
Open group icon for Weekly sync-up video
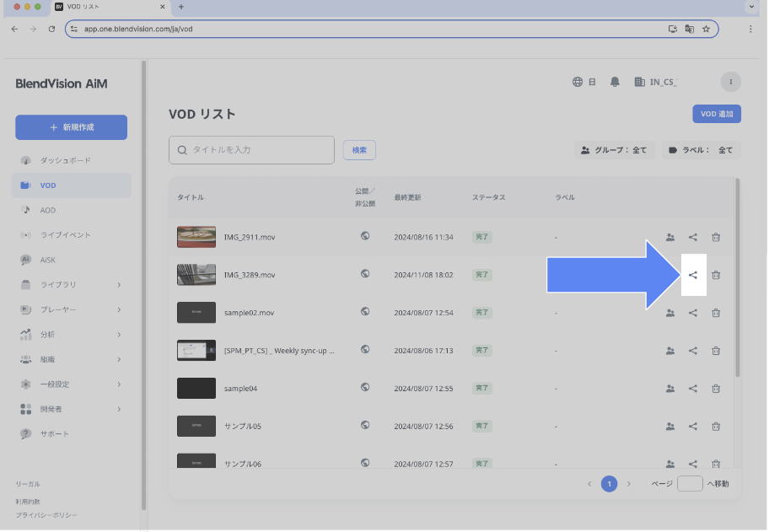tap(670, 351)
